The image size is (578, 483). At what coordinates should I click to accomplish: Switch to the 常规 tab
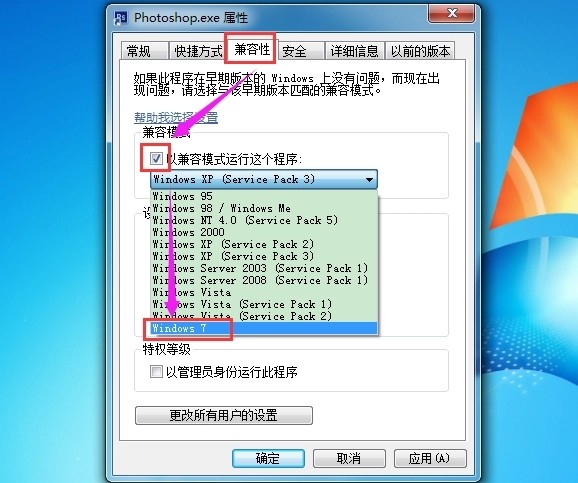(x=144, y=51)
